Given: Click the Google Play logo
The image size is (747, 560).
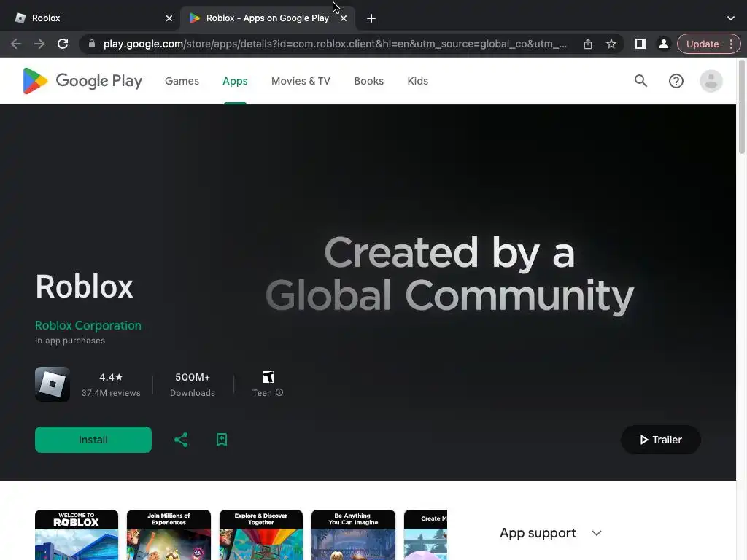Looking at the screenshot, I should point(82,81).
